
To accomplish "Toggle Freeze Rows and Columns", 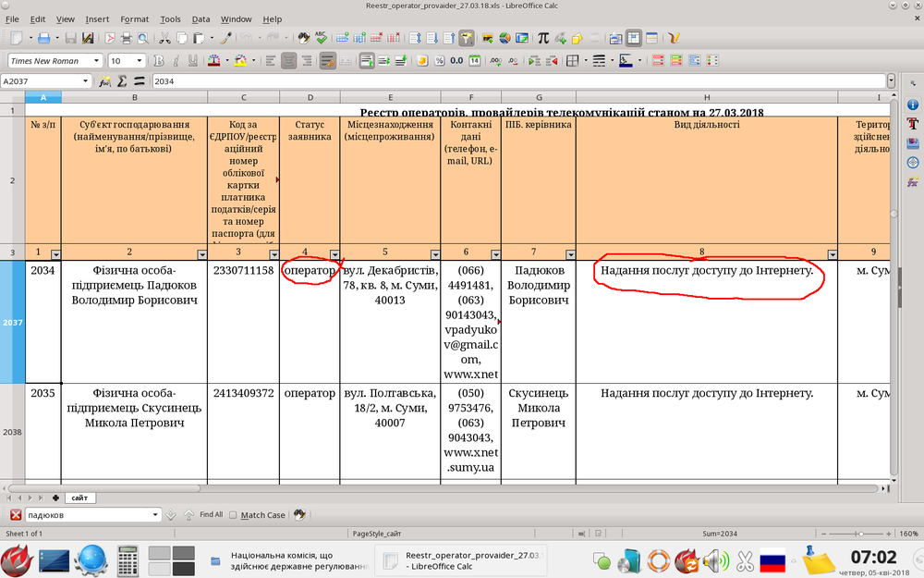I will pyautogui.click(x=634, y=38).
